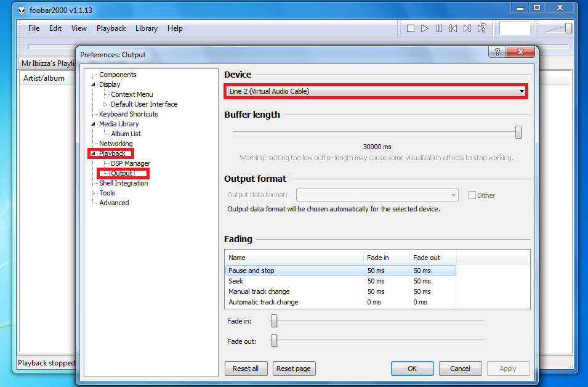Click the main window volume slider
The width and height of the screenshot is (588, 387).
[558, 28]
